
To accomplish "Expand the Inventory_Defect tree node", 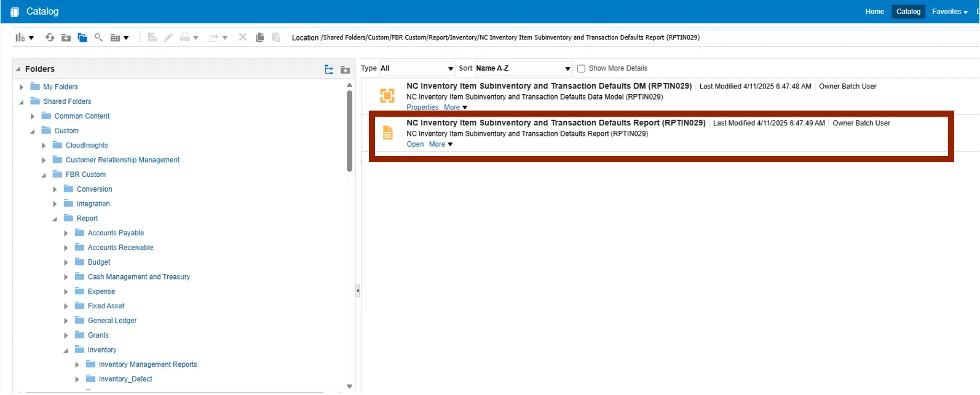I will [x=77, y=380].
